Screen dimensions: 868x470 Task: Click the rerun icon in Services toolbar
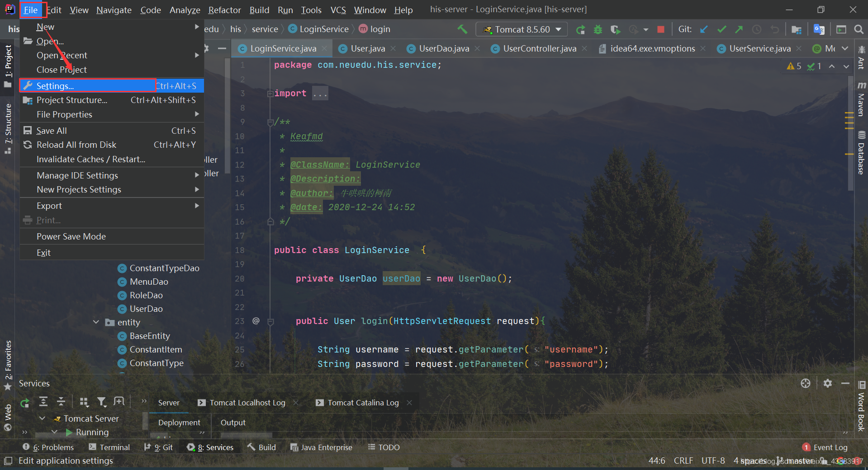(25, 402)
